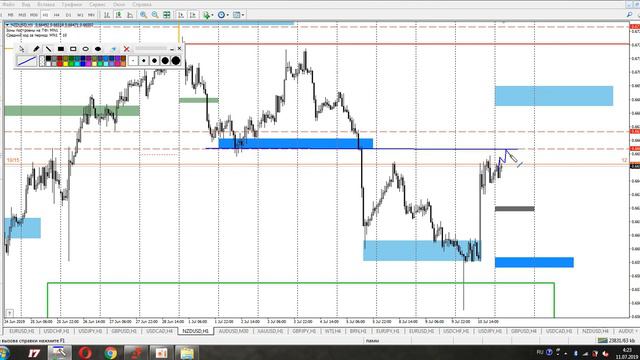Open the Графики menu
Screen dimensions: 640x360
click(72, 4)
